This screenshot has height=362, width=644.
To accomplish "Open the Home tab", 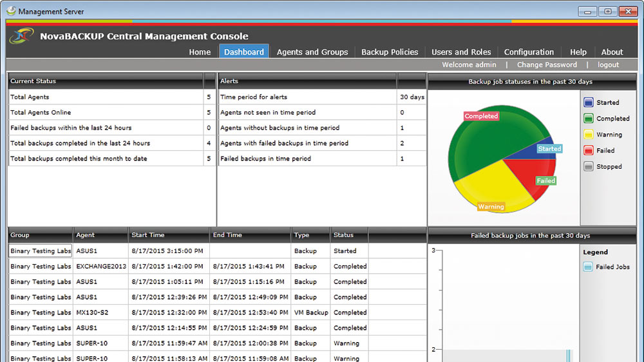I will [x=200, y=52].
